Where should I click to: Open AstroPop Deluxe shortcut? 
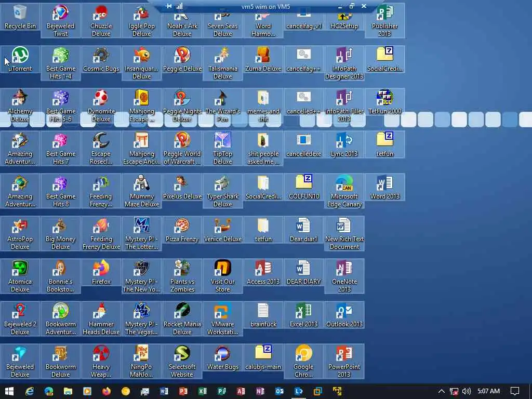[x=20, y=233]
